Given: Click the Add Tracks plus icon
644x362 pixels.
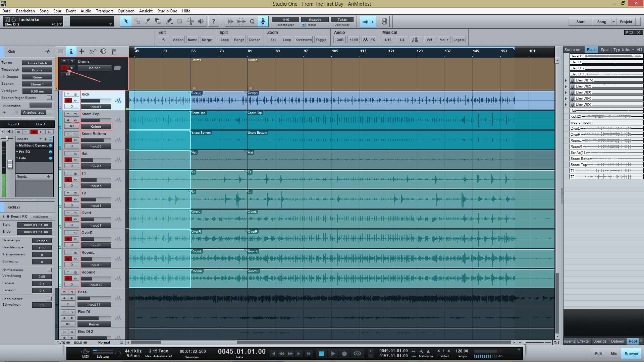Looking at the screenshot, I should click(x=82, y=51).
